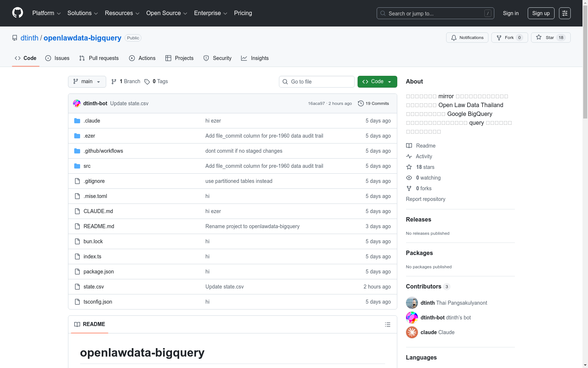Image resolution: width=588 pixels, height=368 pixels.
Task: Expand the Enterprise menu
Action: 211,13
